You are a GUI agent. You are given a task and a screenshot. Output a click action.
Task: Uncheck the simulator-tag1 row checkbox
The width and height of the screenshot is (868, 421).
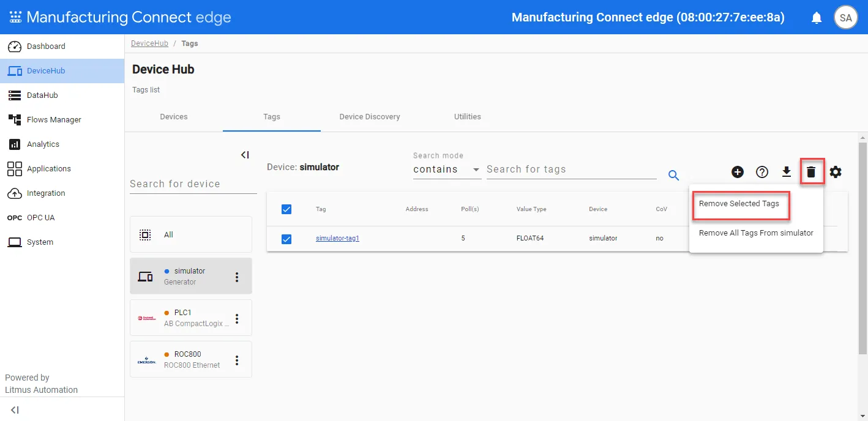click(286, 239)
